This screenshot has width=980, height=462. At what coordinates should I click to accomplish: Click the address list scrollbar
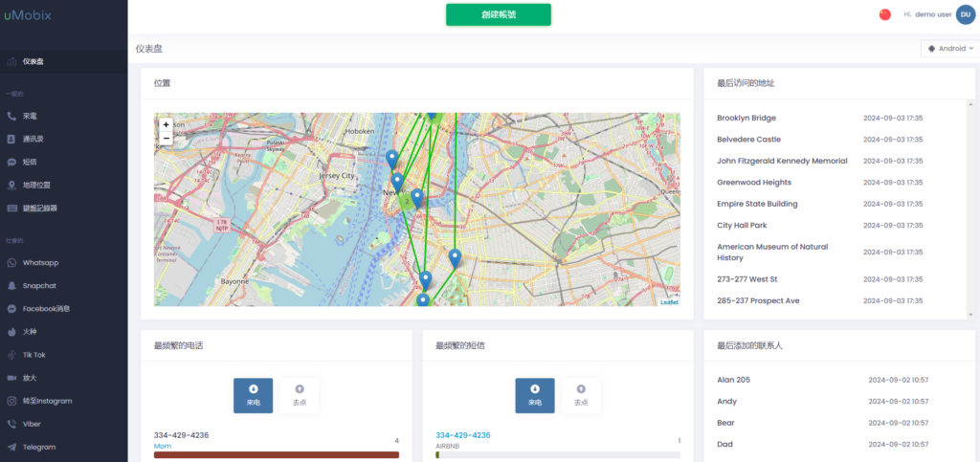coord(970,209)
